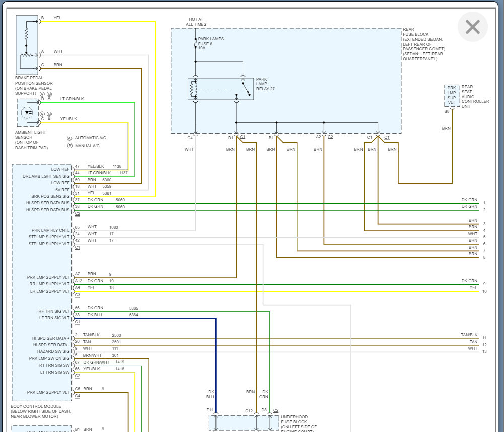Click the 'PRK LMP RLY CNTL' pin label
504x432 pixels.
pos(50,230)
